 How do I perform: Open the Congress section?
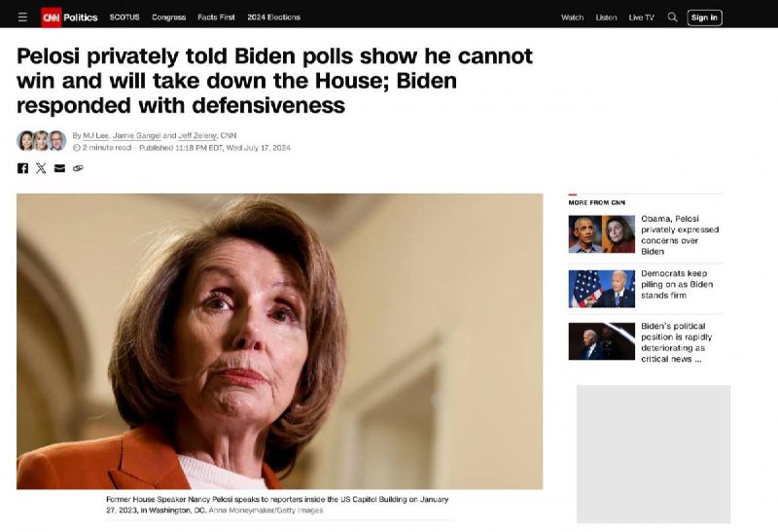coord(168,18)
